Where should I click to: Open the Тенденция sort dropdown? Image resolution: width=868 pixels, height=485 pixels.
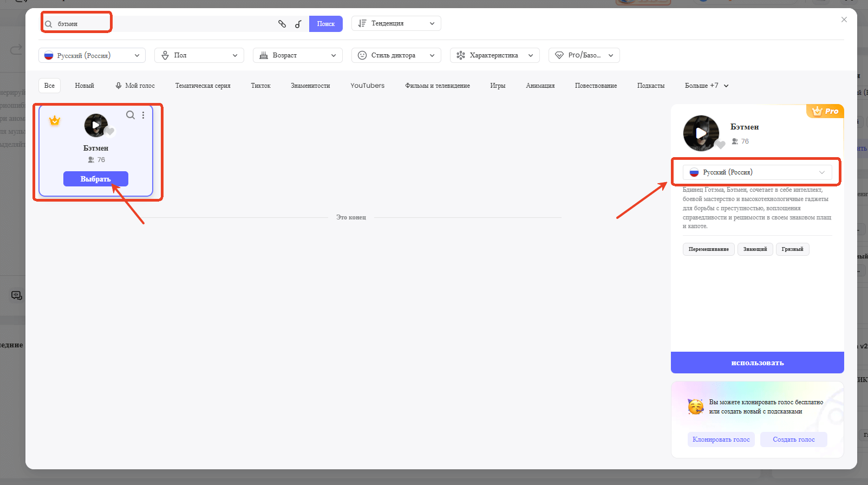(x=396, y=23)
